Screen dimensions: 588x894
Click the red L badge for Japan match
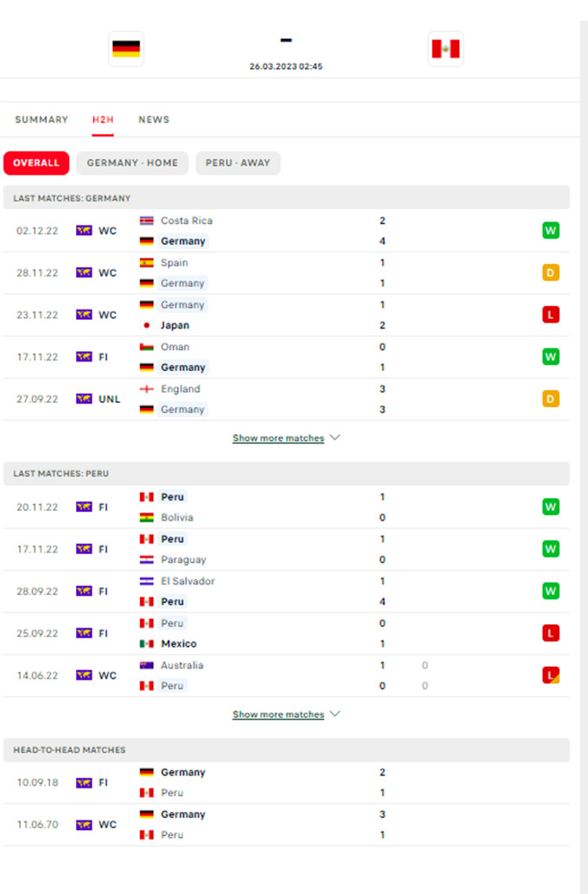(x=550, y=315)
